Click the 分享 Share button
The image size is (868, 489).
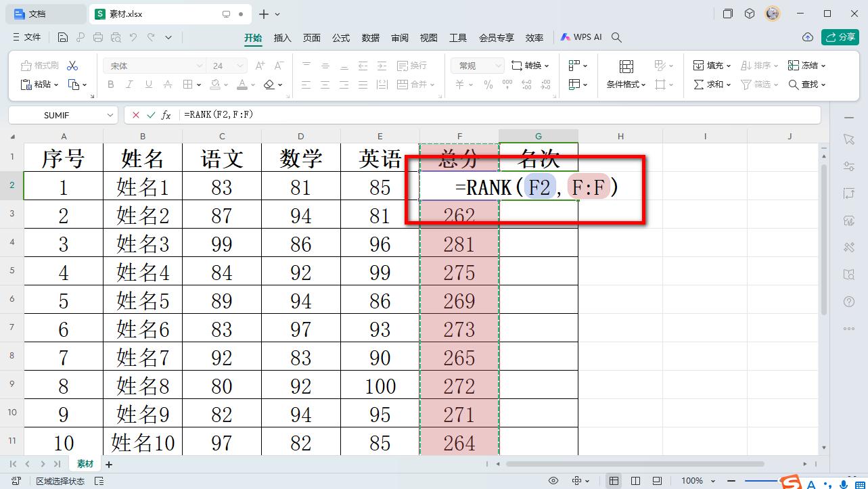pyautogui.click(x=840, y=37)
